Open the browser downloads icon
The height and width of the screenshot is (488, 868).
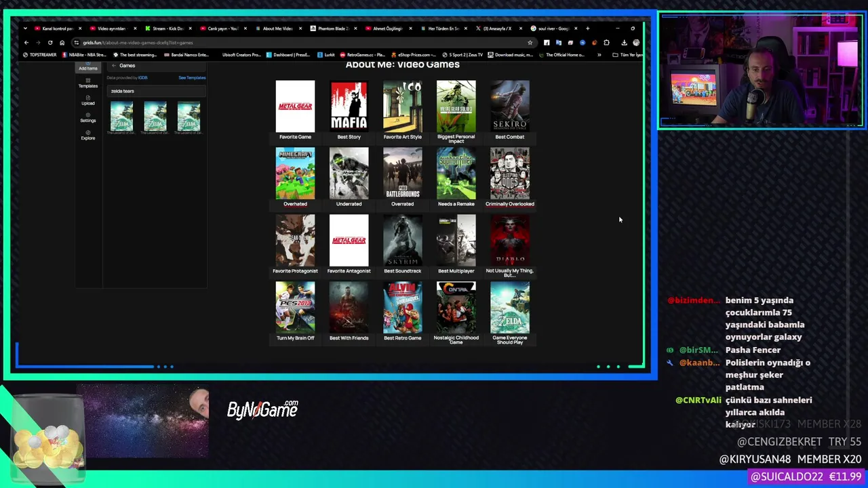click(x=624, y=43)
